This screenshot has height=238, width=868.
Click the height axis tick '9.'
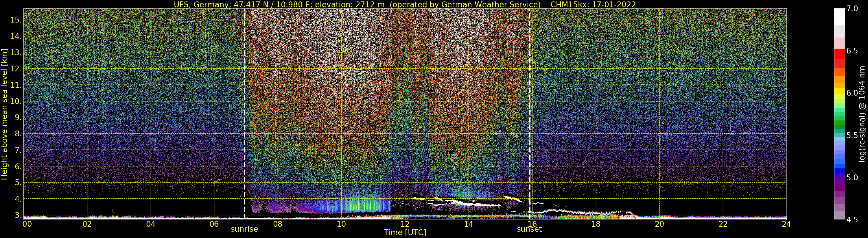[18, 118]
